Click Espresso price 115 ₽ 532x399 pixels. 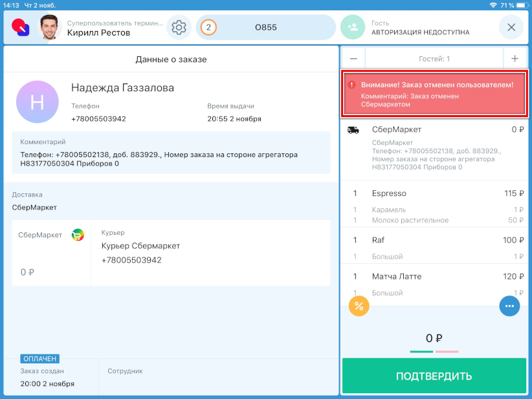coord(514,193)
